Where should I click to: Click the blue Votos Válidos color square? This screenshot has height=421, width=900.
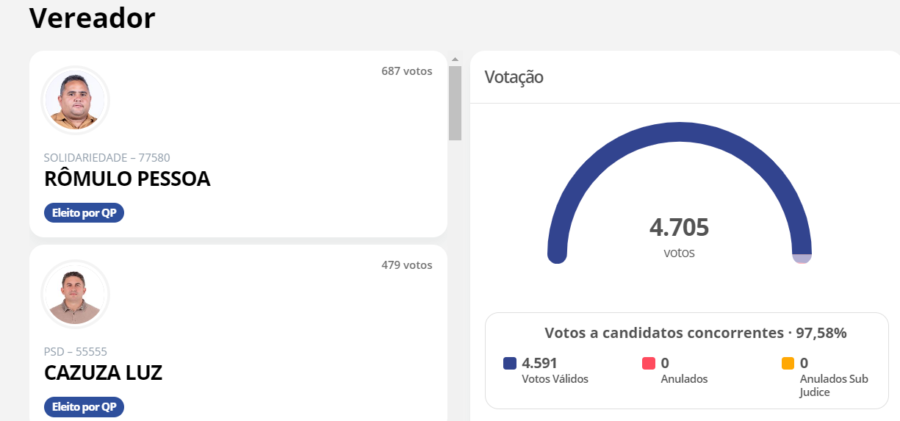[510, 364]
